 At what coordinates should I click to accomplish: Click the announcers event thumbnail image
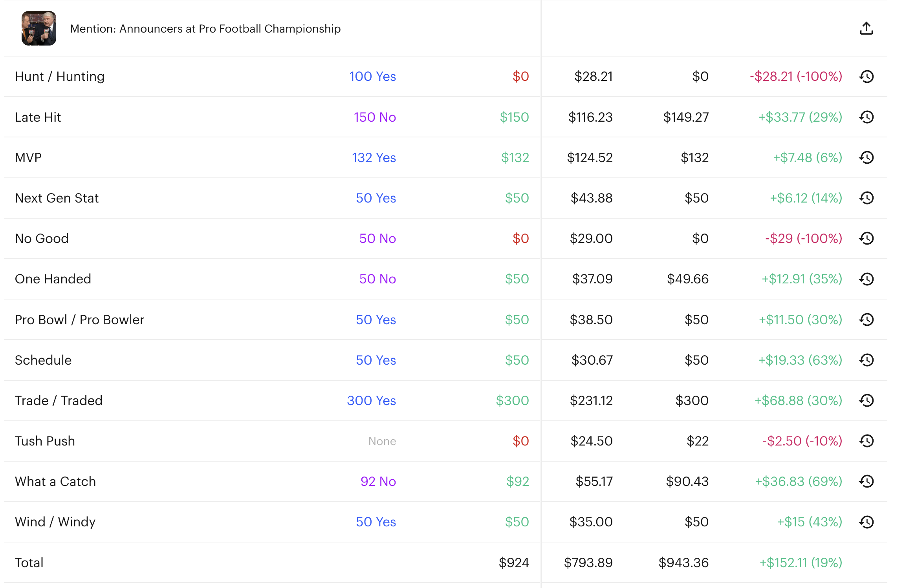coord(39,28)
